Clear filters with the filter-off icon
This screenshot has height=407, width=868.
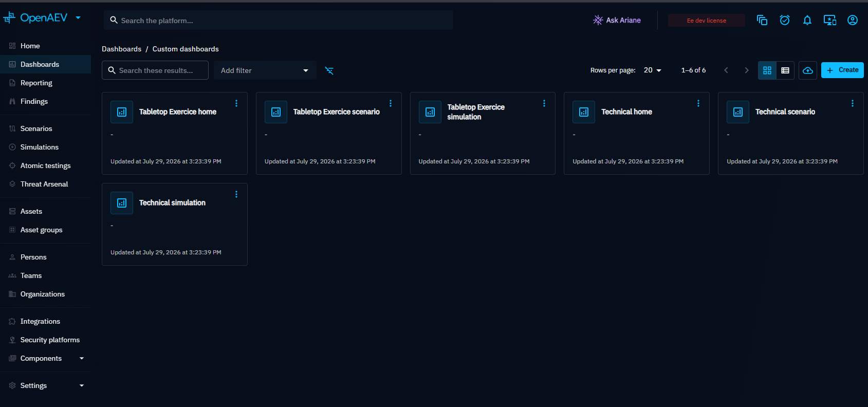click(x=329, y=70)
